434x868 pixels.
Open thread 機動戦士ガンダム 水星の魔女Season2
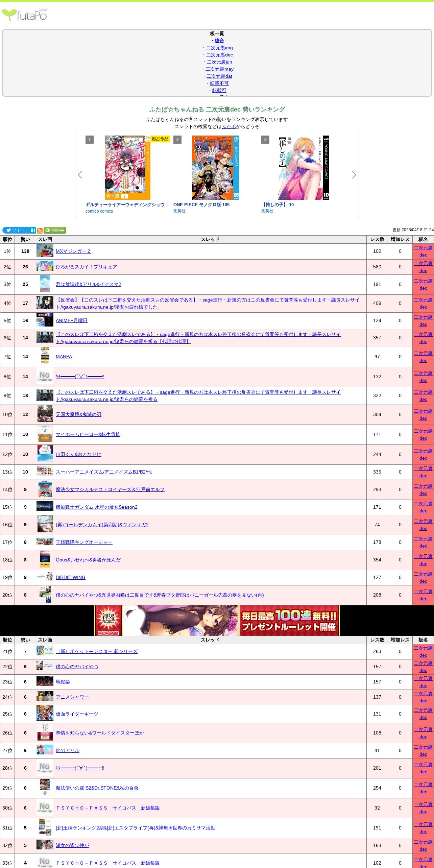pyautogui.click(x=97, y=507)
